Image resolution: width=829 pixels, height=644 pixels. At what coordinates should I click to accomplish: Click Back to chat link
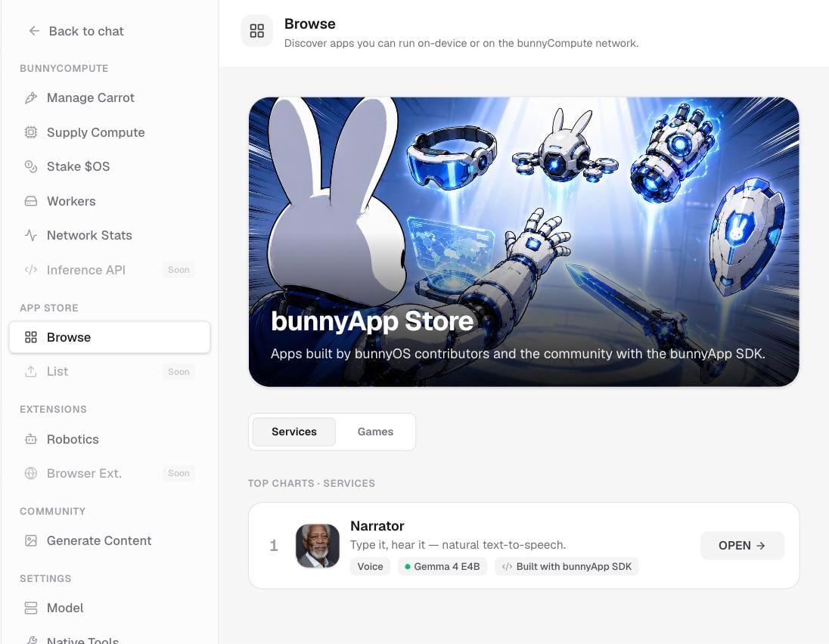click(x=76, y=31)
